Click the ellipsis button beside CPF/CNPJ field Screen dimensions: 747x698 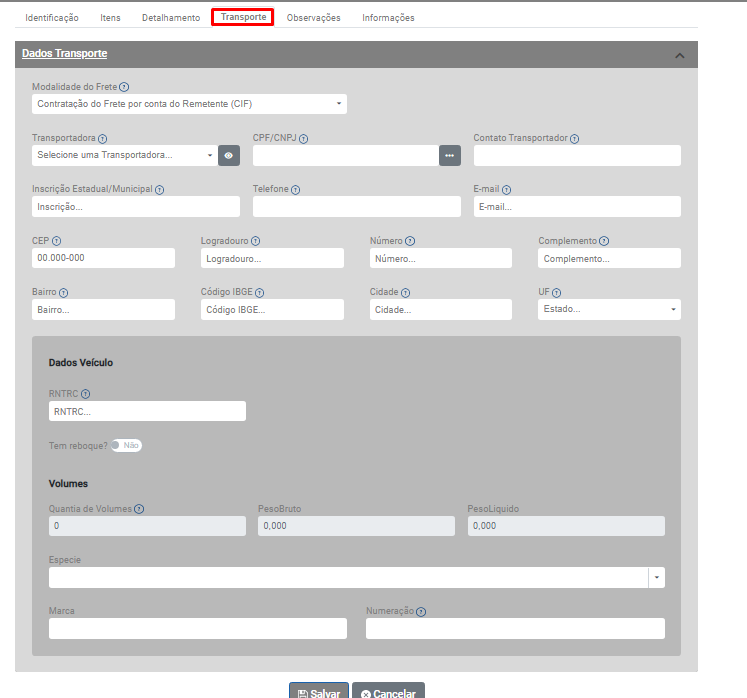click(x=450, y=155)
